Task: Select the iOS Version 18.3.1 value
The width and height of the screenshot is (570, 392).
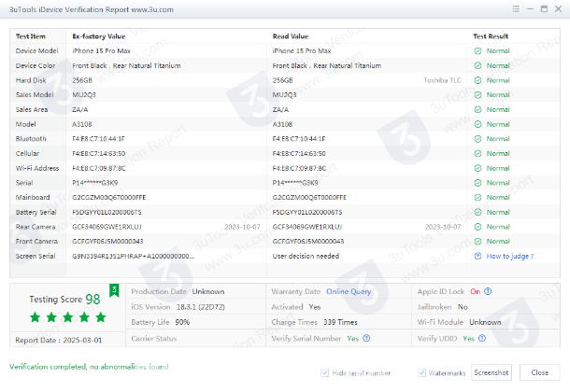Action: tap(201, 307)
